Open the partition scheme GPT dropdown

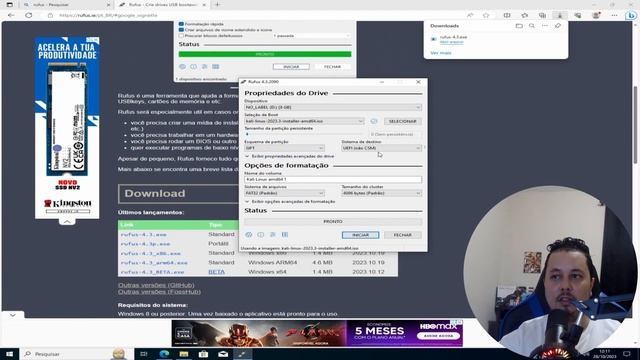[x=284, y=148]
